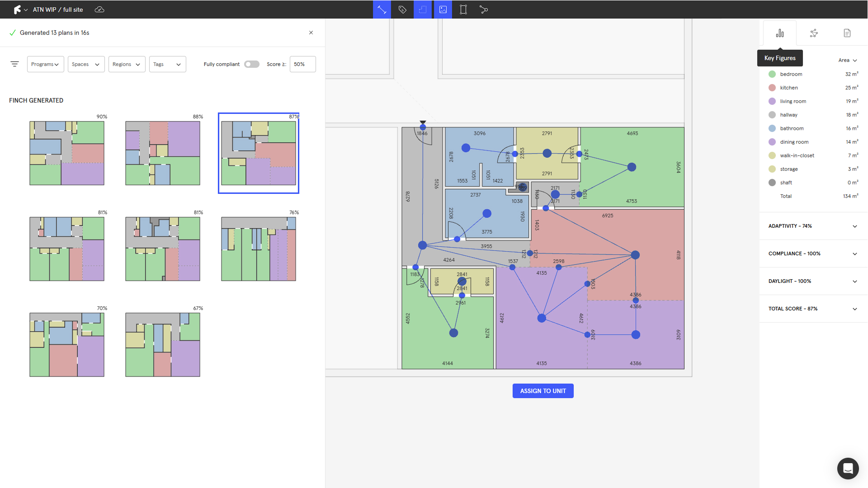
Task: Switch to the graph nodes tab
Action: pyautogui.click(x=814, y=33)
